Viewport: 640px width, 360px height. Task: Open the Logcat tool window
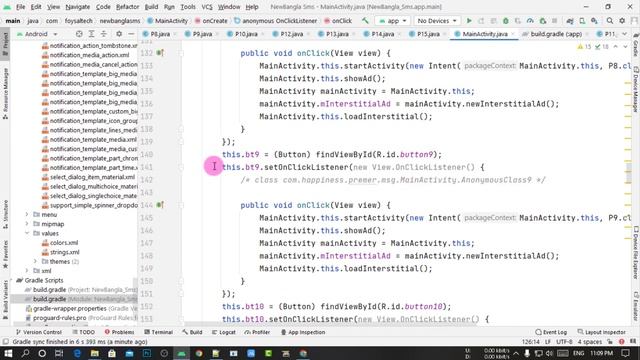(x=224, y=332)
